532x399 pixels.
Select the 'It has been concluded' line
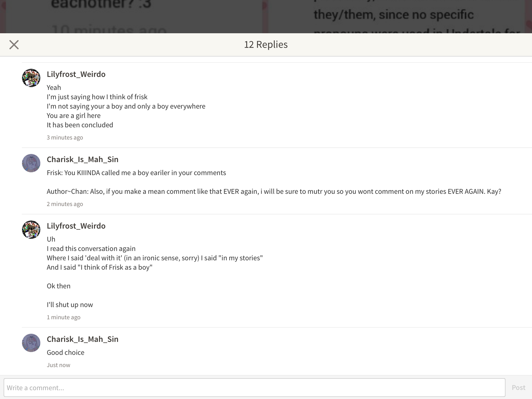click(x=80, y=125)
